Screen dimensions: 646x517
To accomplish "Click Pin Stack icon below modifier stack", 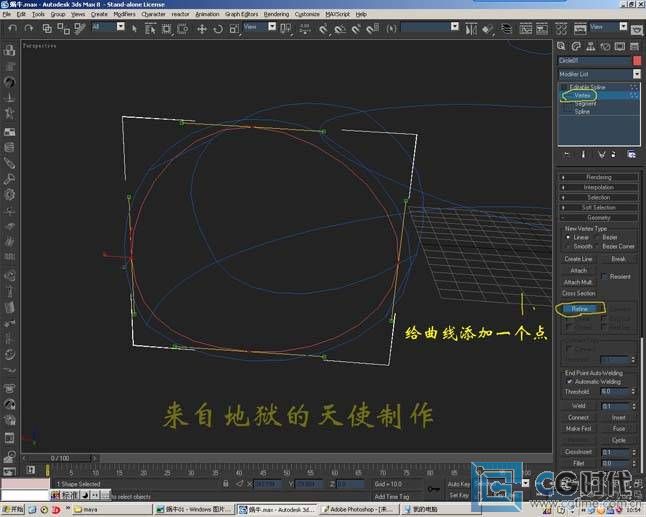I will (567, 154).
